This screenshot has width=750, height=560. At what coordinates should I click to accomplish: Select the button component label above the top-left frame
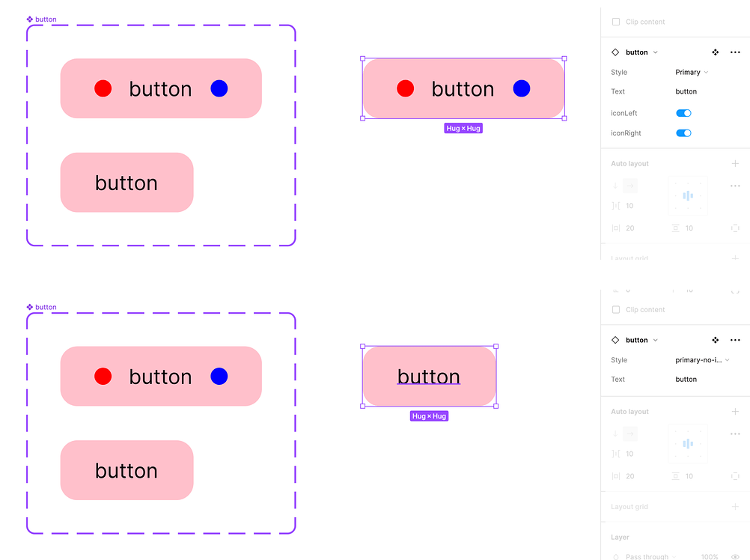click(x=46, y=19)
